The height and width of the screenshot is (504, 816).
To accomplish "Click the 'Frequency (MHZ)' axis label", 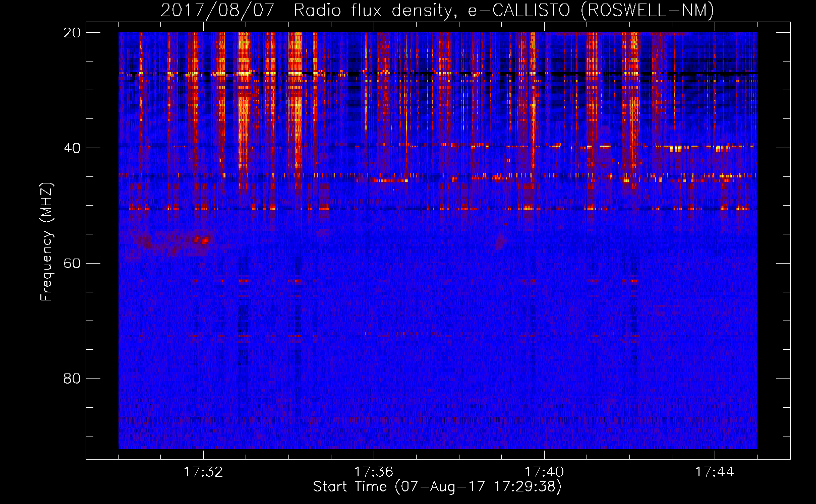I will [x=46, y=241].
